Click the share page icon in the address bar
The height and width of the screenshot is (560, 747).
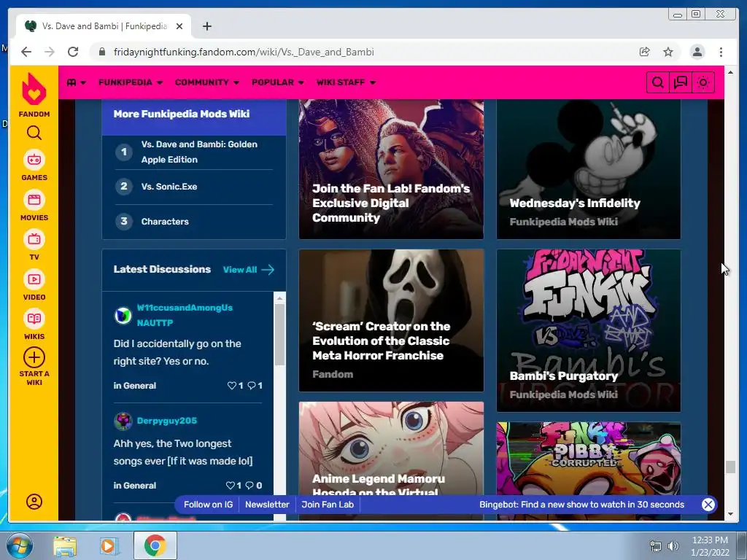(x=644, y=52)
